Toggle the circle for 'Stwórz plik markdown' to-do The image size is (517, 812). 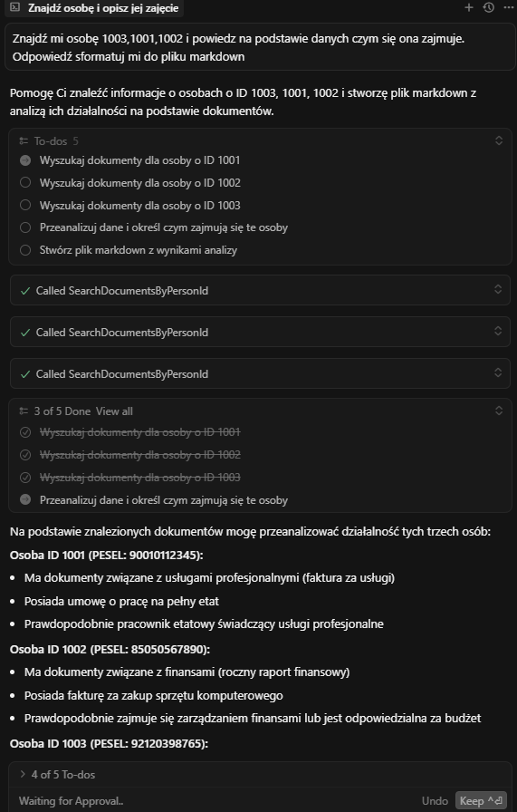(x=24, y=250)
